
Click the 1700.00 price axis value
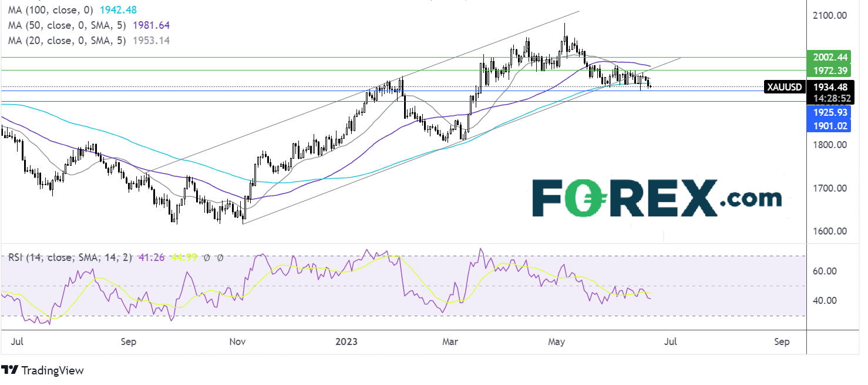tap(830, 188)
